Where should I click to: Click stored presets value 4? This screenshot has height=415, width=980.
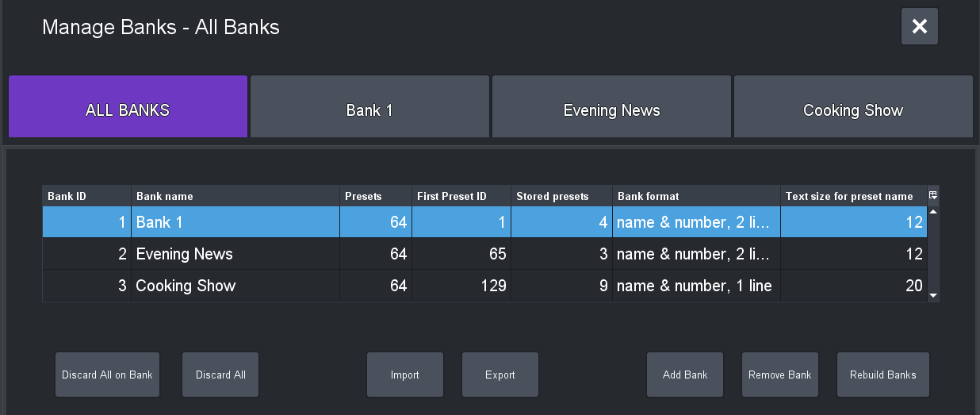(x=562, y=222)
